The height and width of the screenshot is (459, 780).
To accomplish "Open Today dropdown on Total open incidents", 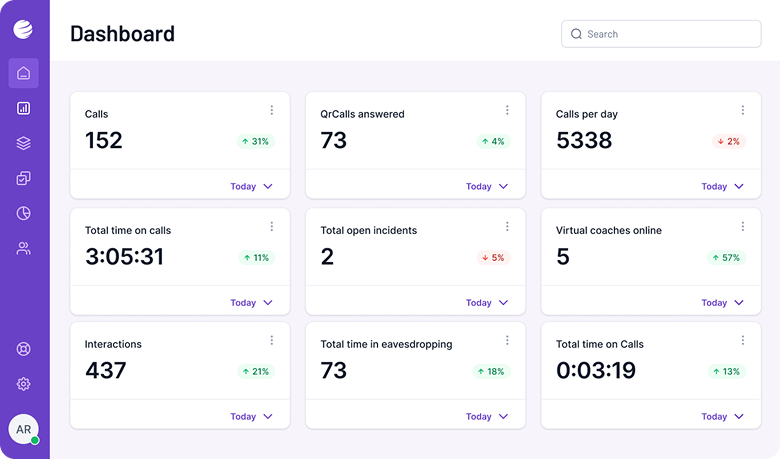I will click(x=487, y=302).
